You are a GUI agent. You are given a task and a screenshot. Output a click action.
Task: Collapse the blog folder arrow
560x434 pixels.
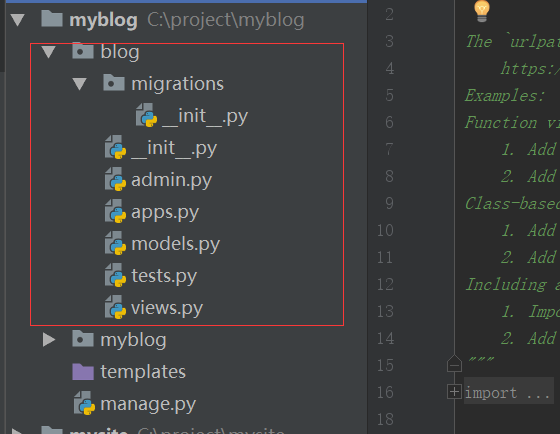tap(49, 52)
